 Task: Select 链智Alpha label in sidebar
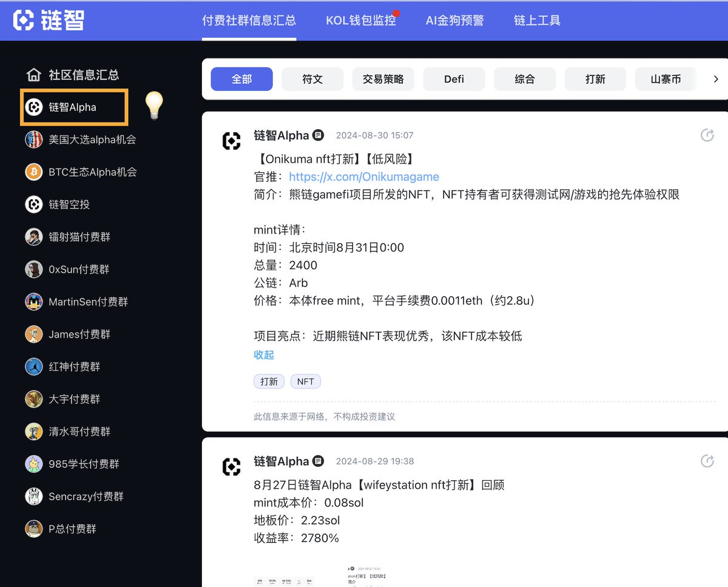[x=72, y=107]
